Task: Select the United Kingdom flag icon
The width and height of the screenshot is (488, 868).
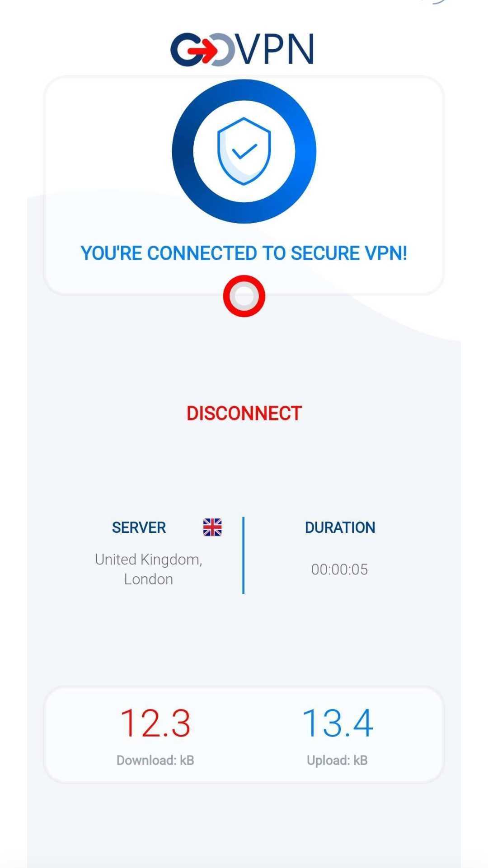Action: coord(212,527)
